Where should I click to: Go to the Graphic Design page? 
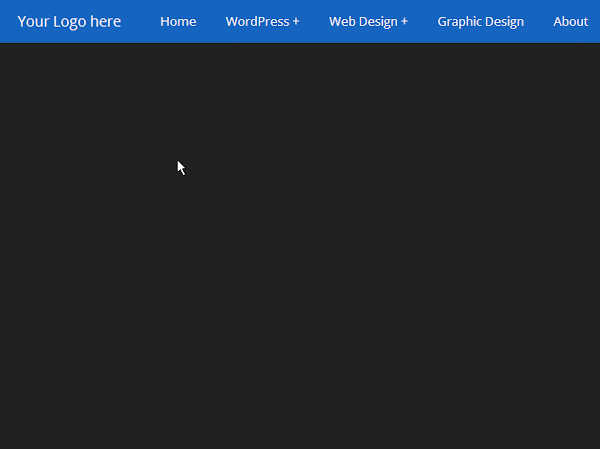pyautogui.click(x=481, y=22)
